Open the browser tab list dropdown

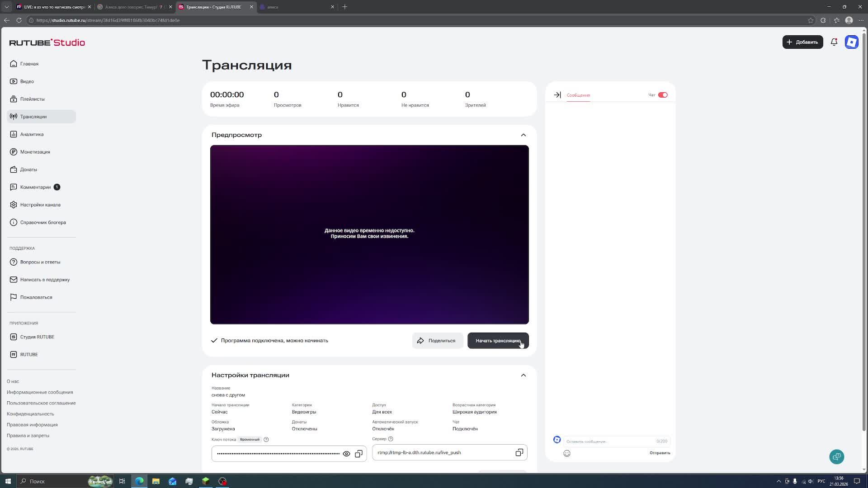tap(6, 7)
